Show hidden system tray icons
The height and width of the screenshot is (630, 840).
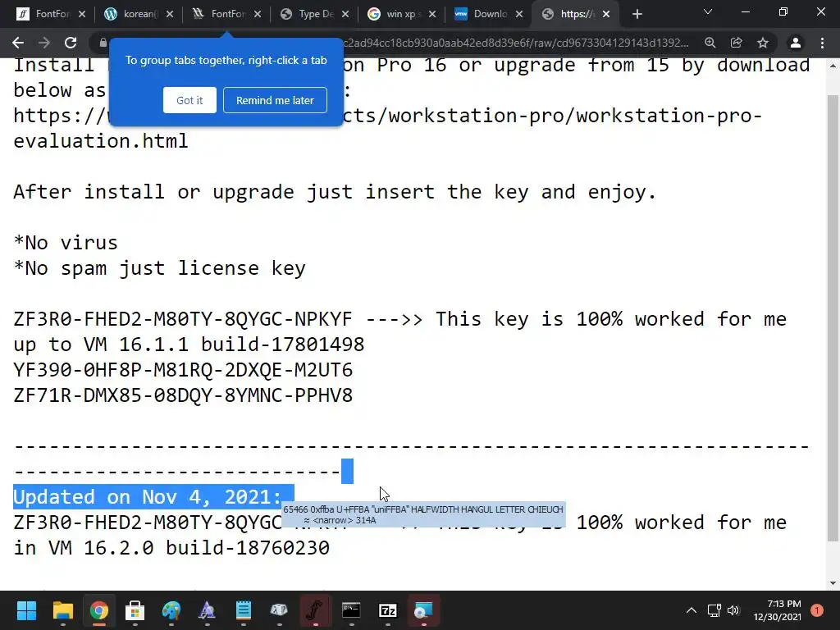(692, 610)
